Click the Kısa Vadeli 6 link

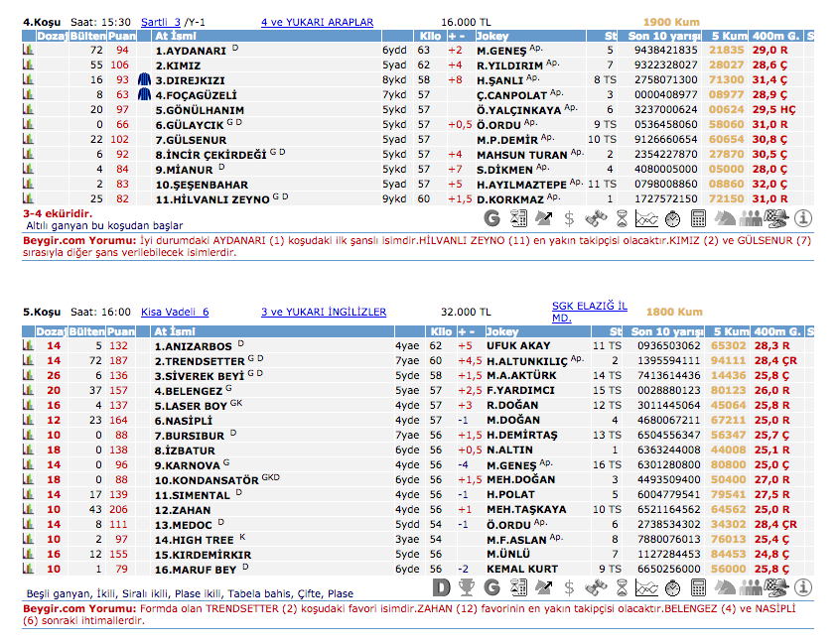coord(175,312)
